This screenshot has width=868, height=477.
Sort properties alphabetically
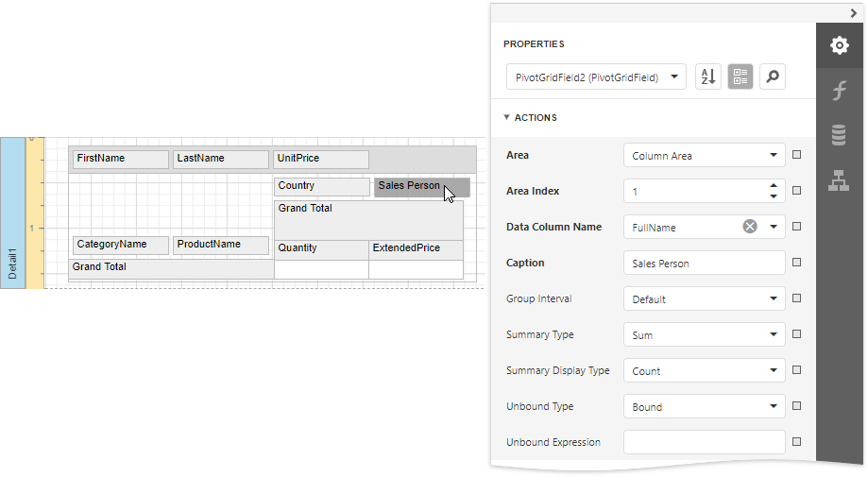point(708,77)
